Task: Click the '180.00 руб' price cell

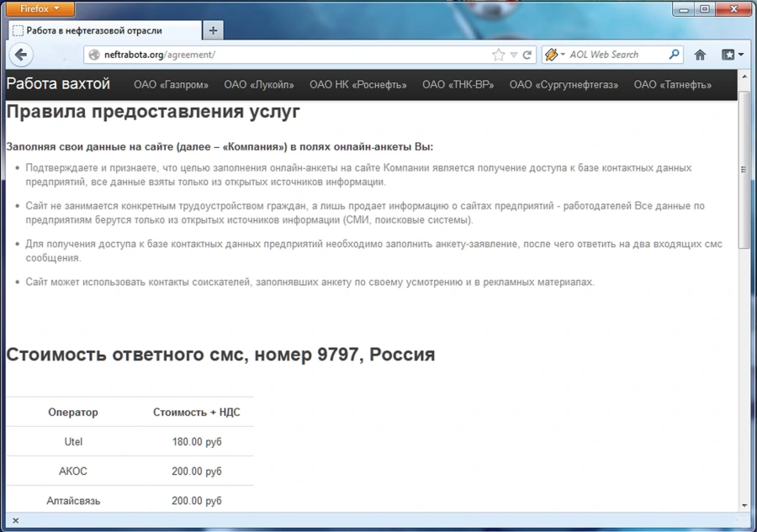Action: (197, 442)
